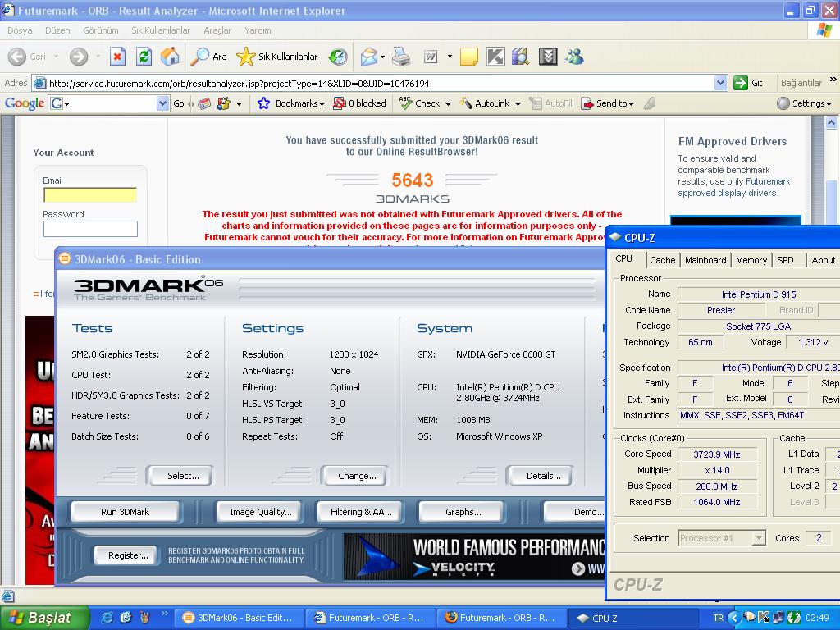840x630 pixels.
Task: Switch to CPU-Z Mainboard tab
Action: (x=705, y=260)
